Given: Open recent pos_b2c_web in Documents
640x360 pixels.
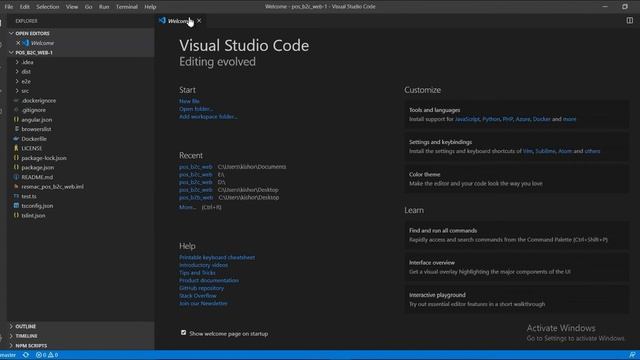Looking at the screenshot, I should (196, 167).
